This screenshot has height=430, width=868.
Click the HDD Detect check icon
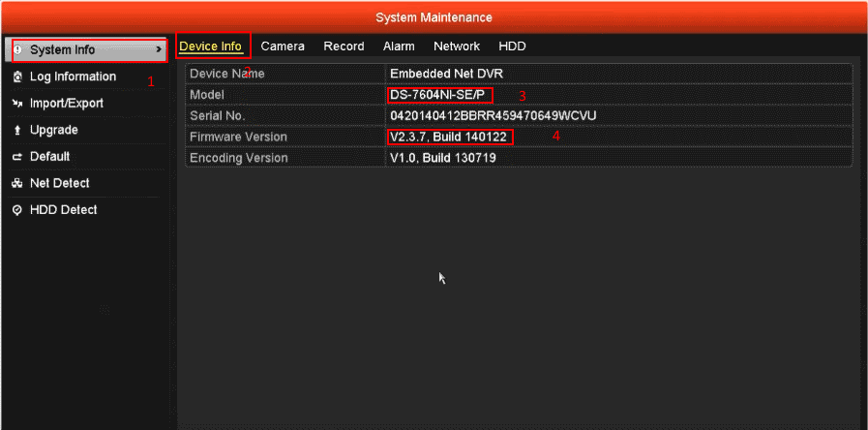click(17, 210)
